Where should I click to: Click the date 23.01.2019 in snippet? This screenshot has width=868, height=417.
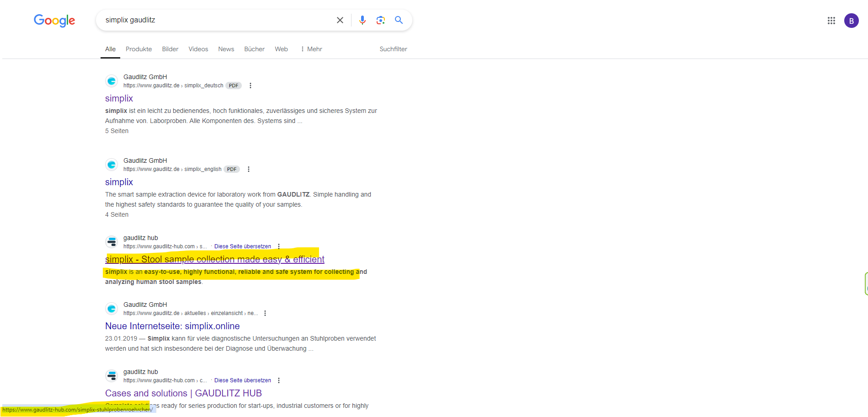click(x=121, y=338)
